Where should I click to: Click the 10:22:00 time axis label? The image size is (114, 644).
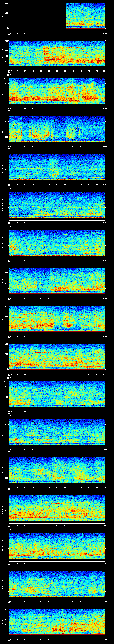(x=9, y=525)
